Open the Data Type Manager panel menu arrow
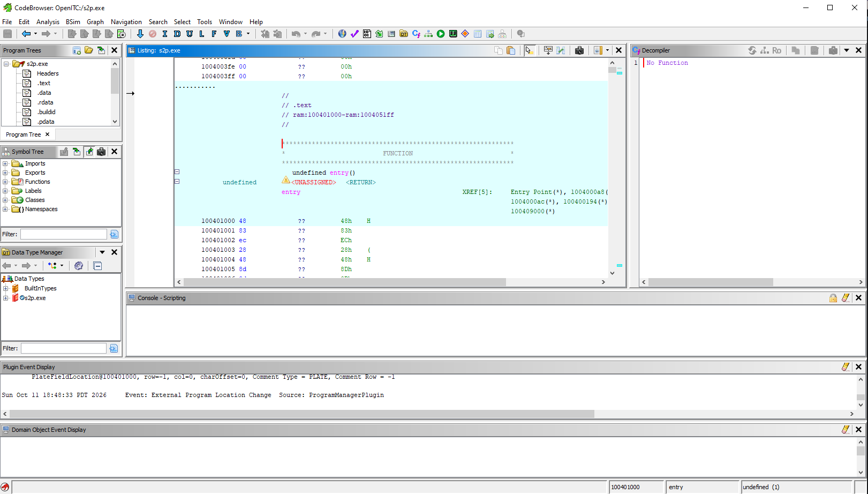 click(x=102, y=252)
